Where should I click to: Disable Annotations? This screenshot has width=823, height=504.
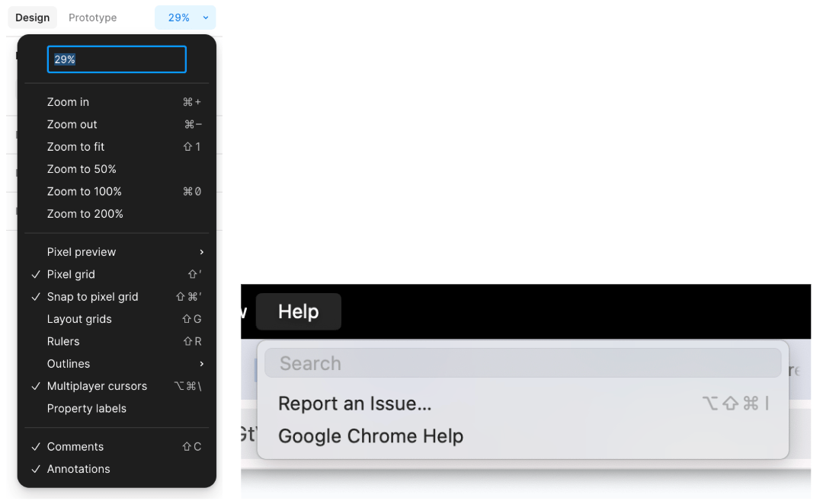tap(79, 468)
